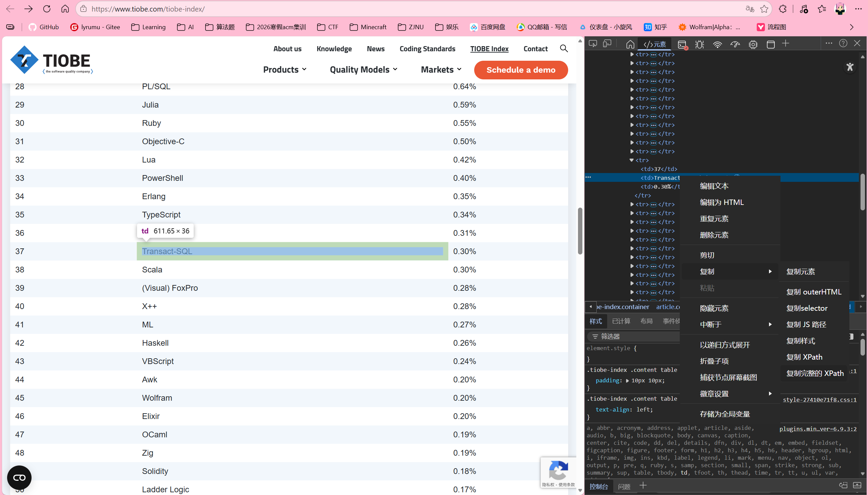Image resolution: width=868 pixels, height=495 pixels.
Task: Click the Transact-SQL table cell
Action: (292, 251)
